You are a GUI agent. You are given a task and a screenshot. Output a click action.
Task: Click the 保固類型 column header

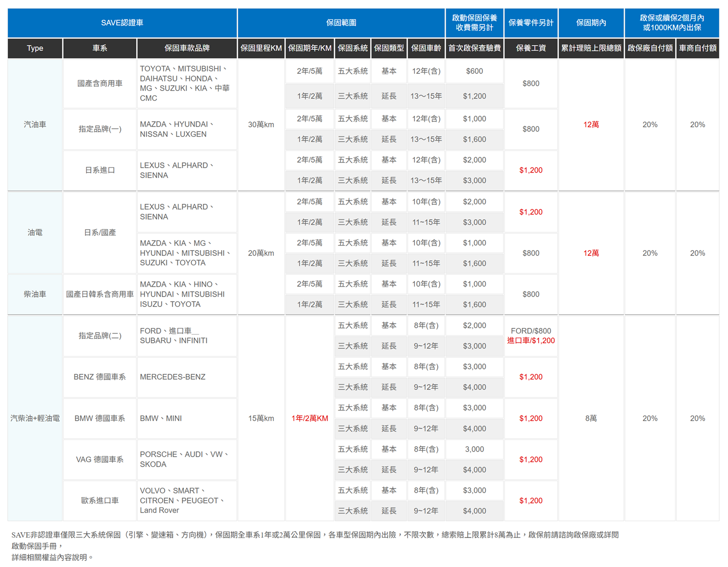tap(389, 48)
